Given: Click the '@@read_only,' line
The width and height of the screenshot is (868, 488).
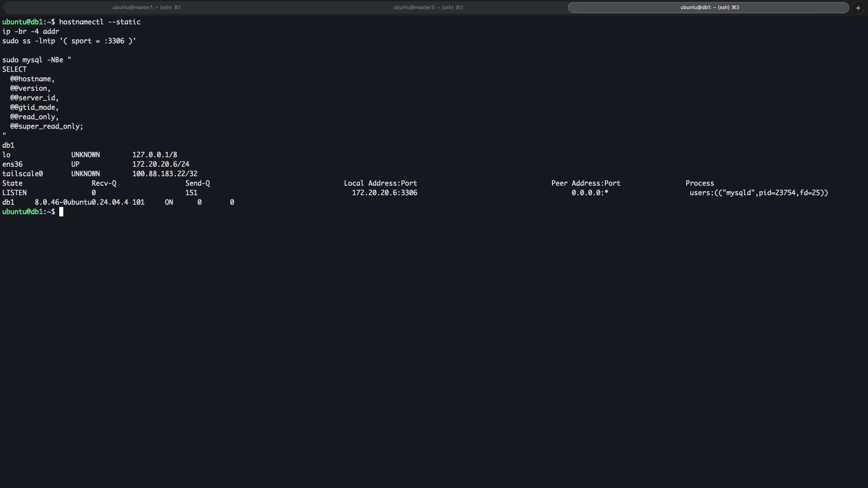Looking at the screenshot, I should point(34,117).
